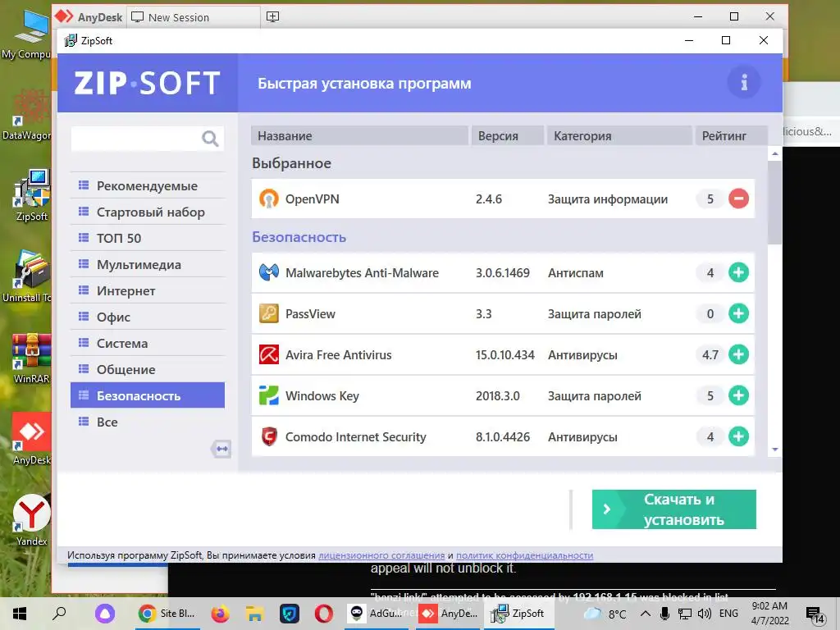Open Firefox from the taskbar
This screenshot has width=840, height=630.
[220, 614]
